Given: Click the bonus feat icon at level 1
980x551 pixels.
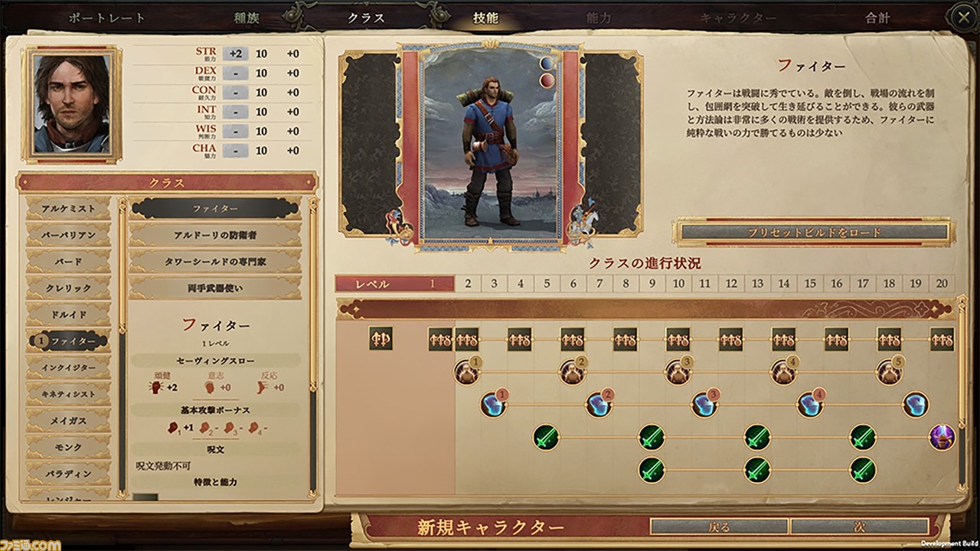Looking at the screenshot, I should 440,339.
